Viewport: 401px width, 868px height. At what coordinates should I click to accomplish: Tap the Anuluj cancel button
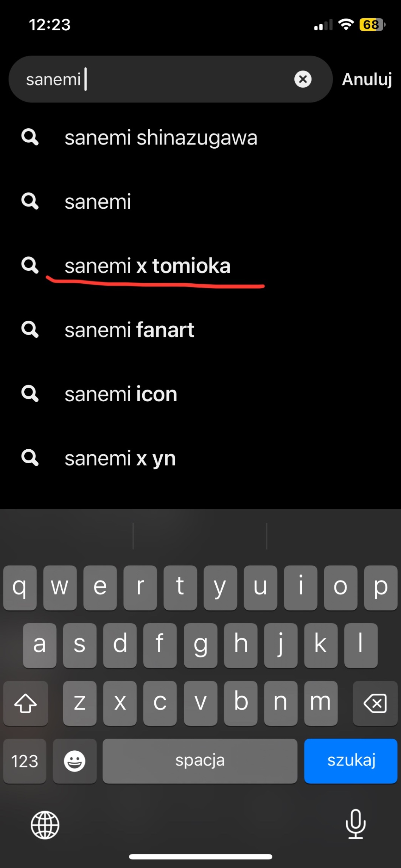click(367, 79)
